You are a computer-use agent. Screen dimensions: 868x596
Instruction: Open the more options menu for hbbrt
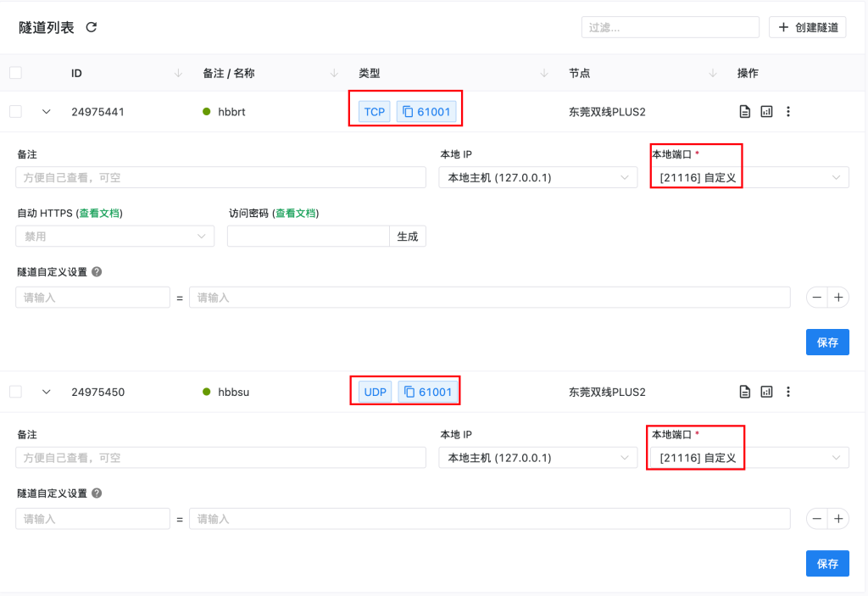tap(788, 111)
